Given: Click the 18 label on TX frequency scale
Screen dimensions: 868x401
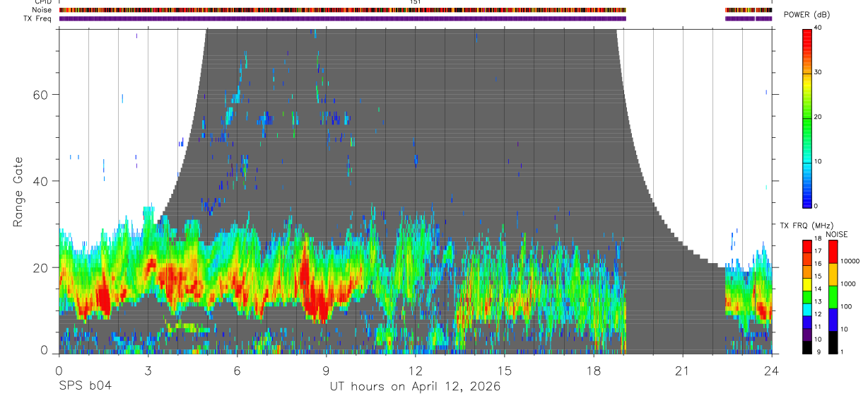Looking at the screenshot, I should click(x=818, y=240).
